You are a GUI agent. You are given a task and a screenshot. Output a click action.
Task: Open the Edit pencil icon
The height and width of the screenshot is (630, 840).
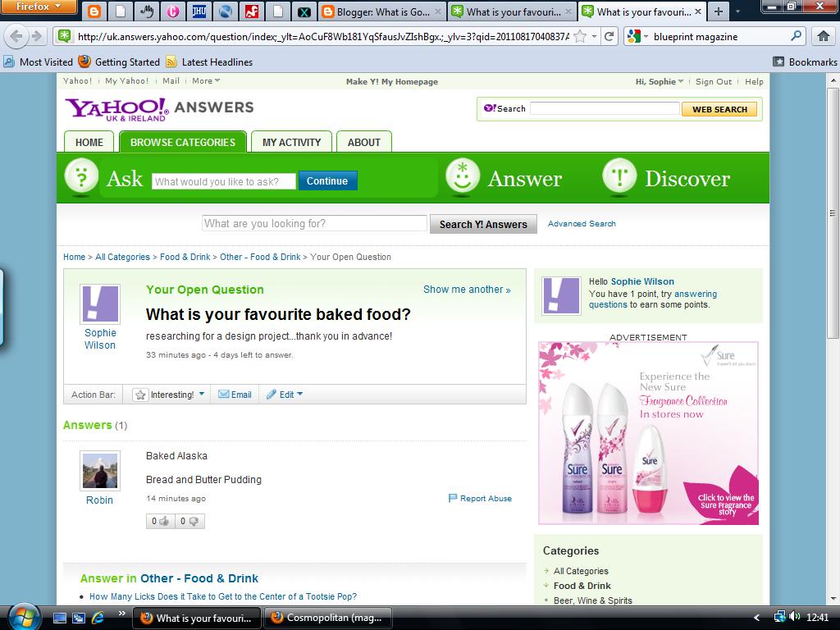(x=271, y=395)
